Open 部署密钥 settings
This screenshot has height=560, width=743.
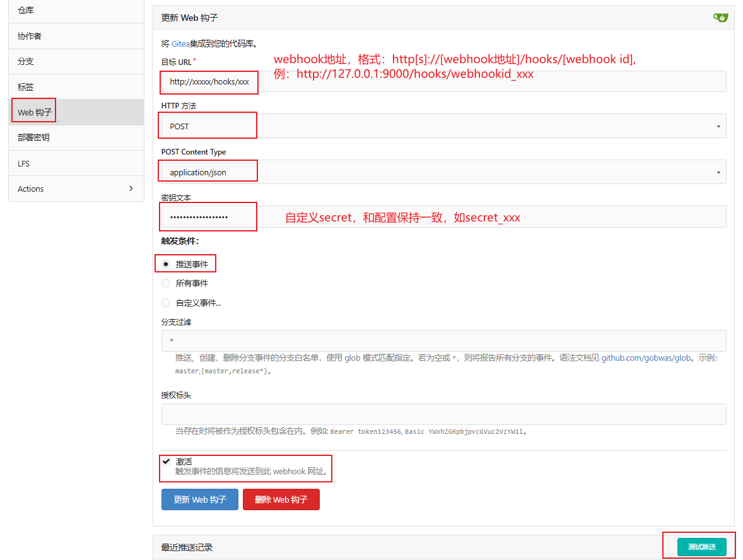click(76, 137)
